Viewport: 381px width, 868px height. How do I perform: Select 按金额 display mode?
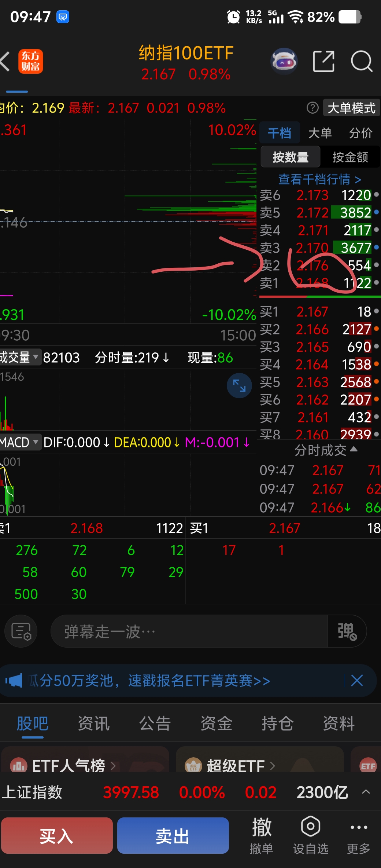point(350,157)
